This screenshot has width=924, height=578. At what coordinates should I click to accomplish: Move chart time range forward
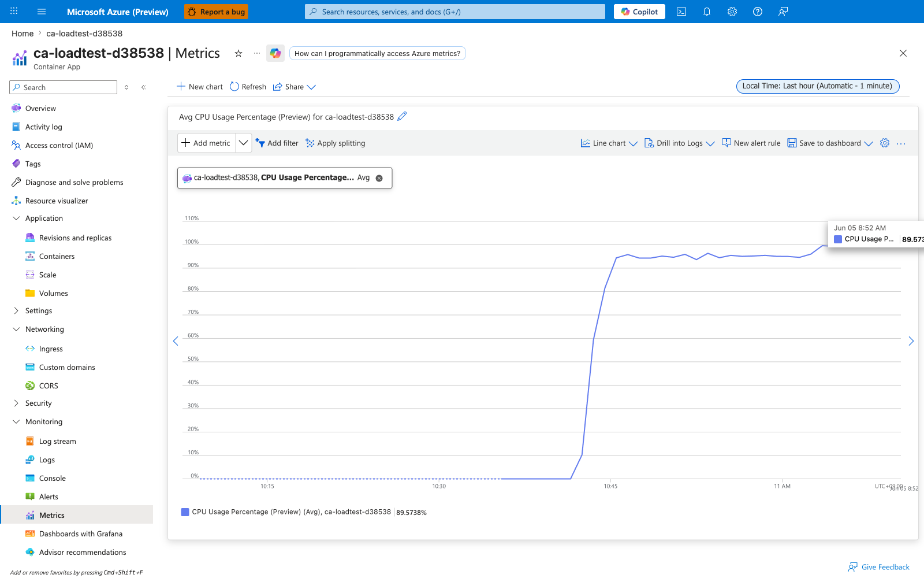point(911,341)
